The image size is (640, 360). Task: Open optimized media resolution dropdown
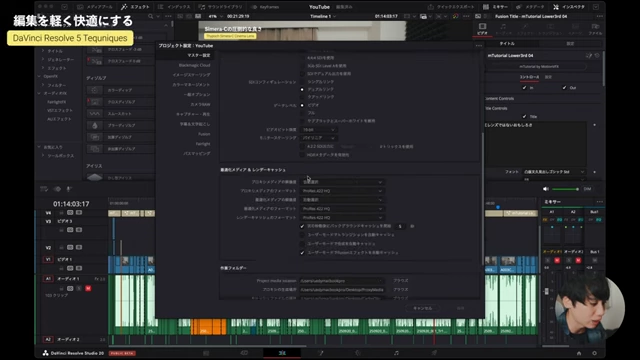342,200
